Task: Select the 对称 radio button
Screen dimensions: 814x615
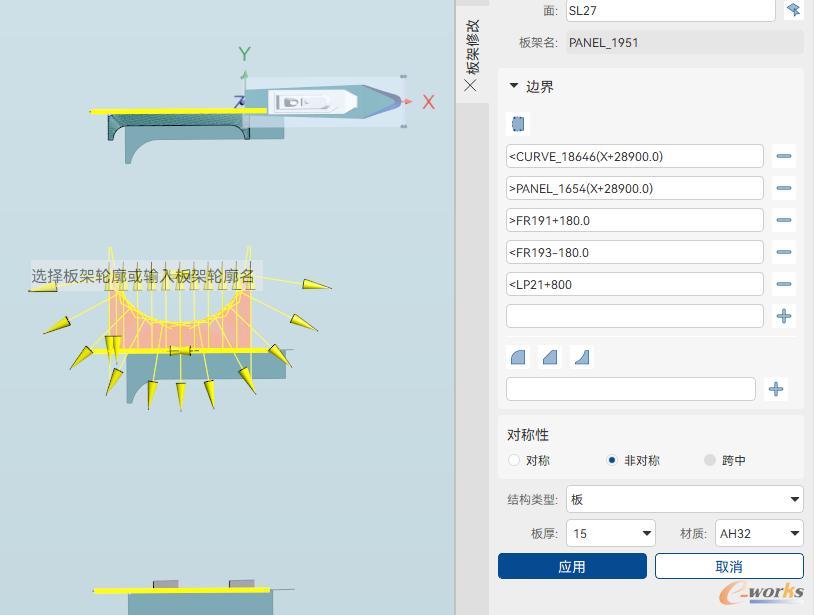Action: [514, 460]
